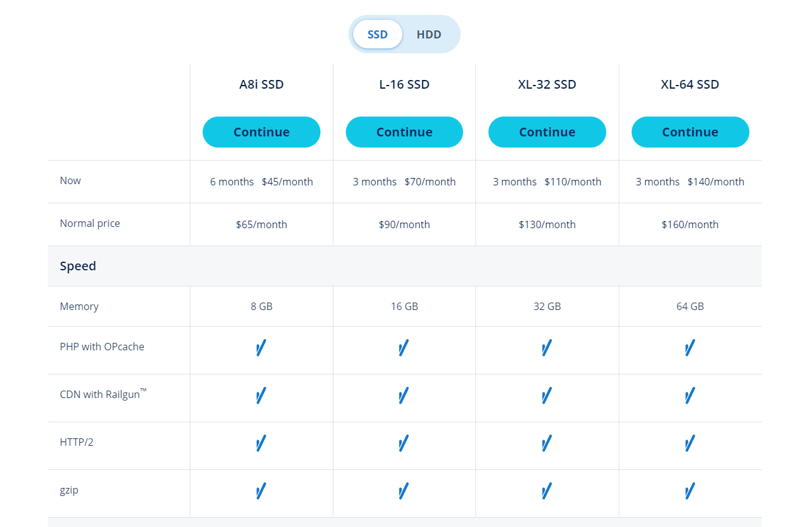Screen dimensions: 812x527
Task: Click the 64 GB memory value
Action: 690,306
